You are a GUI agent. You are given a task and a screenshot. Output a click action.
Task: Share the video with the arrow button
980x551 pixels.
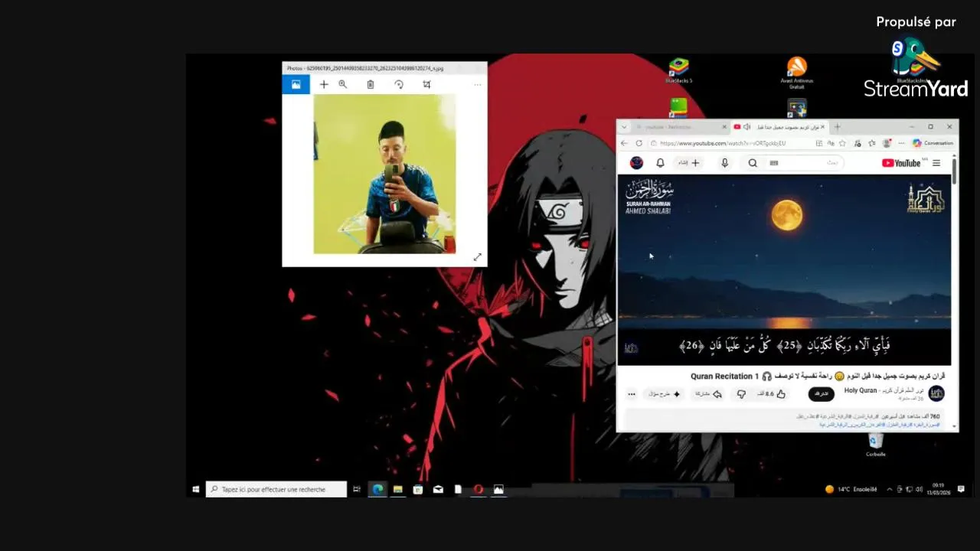tap(708, 394)
